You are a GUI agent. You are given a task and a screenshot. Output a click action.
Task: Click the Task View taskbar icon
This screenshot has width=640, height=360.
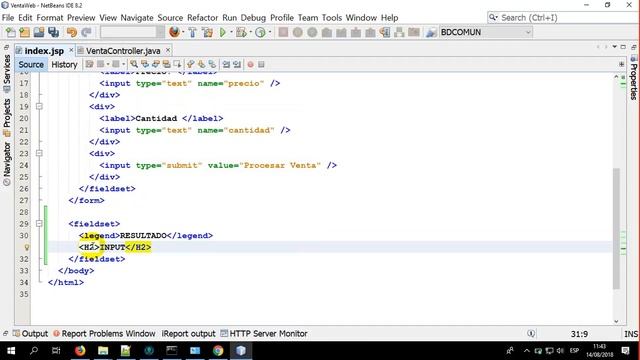[x=56, y=351]
